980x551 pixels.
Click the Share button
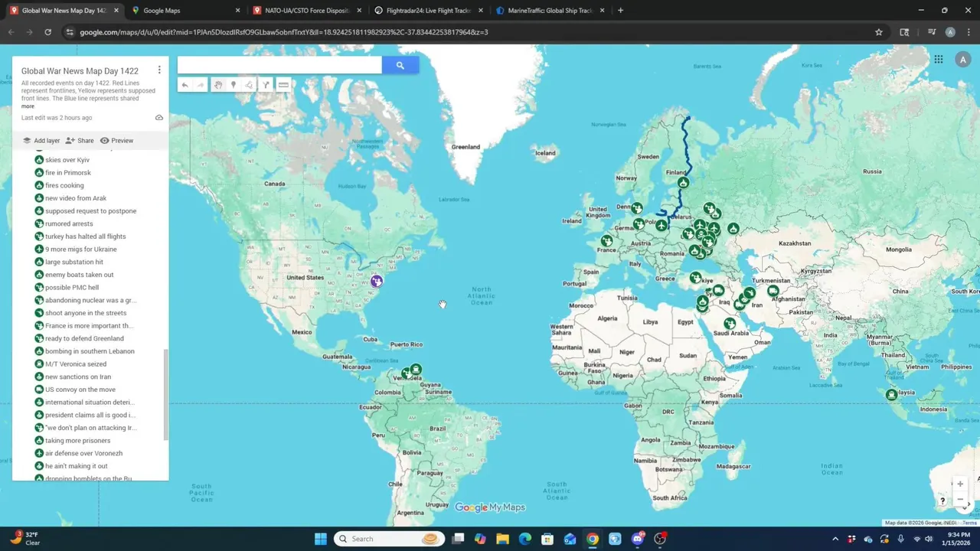pyautogui.click(x=80, y=141)
